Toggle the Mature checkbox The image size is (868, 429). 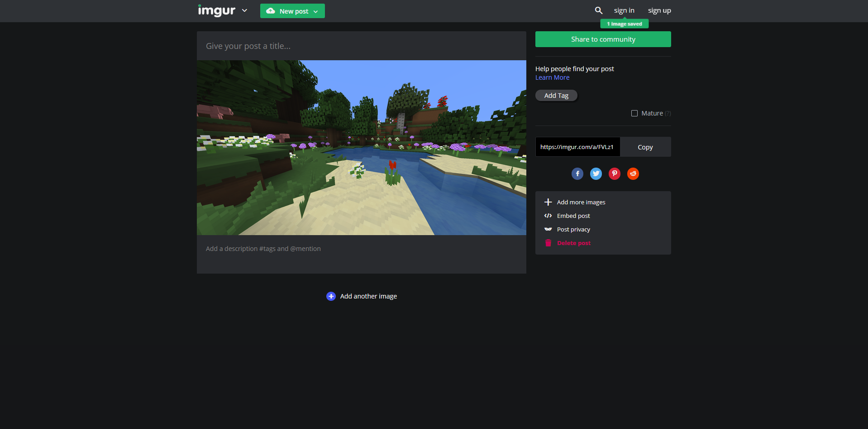(x=634, y=113)
